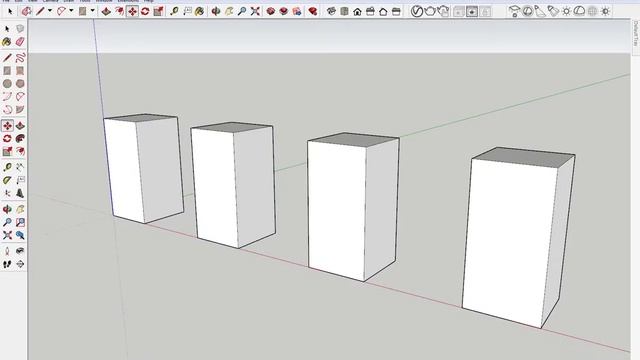Image resolution: width=640 pixels, height=360 pixels.
Task: Select the Rotate tool in the top toolbar
Action: (145, 11)
